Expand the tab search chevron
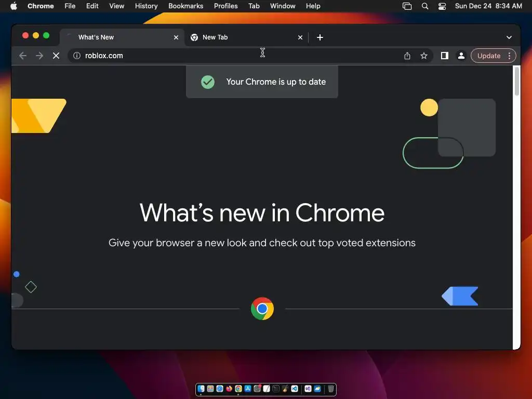532x399 pixels. pyautogui.click(x=509, y=37)
